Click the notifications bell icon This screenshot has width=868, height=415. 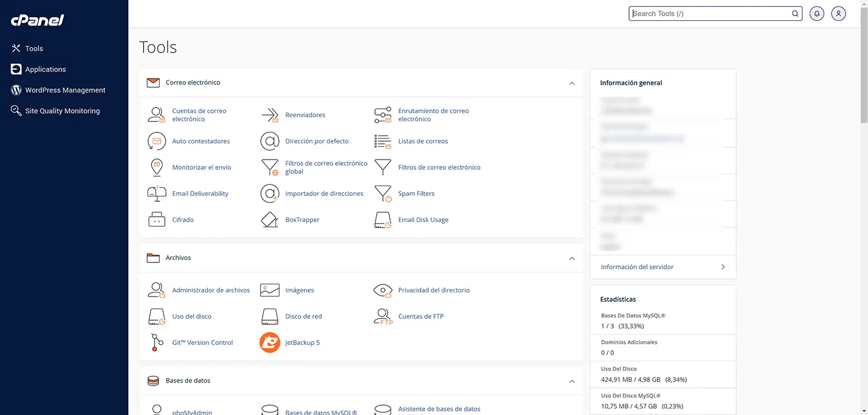(x=816, y=13)
